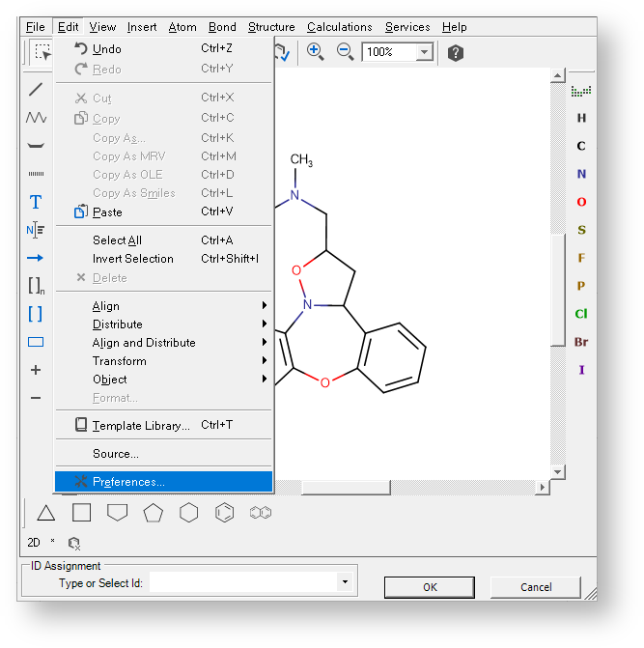Select the single bond line tool
Image resolution: width=644 pixels, height=648 pixels.
pyautogui.click(x=36, y=90)
